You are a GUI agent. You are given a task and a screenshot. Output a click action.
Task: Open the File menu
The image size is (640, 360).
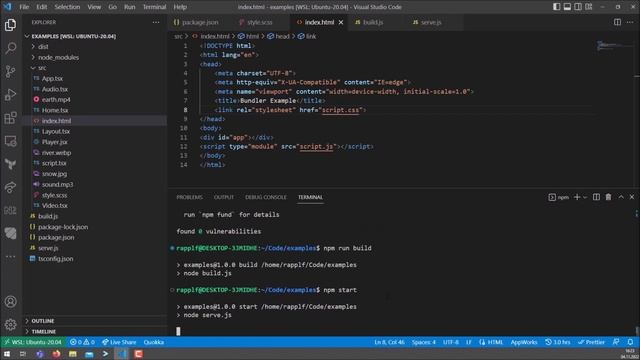coord(24,7)
